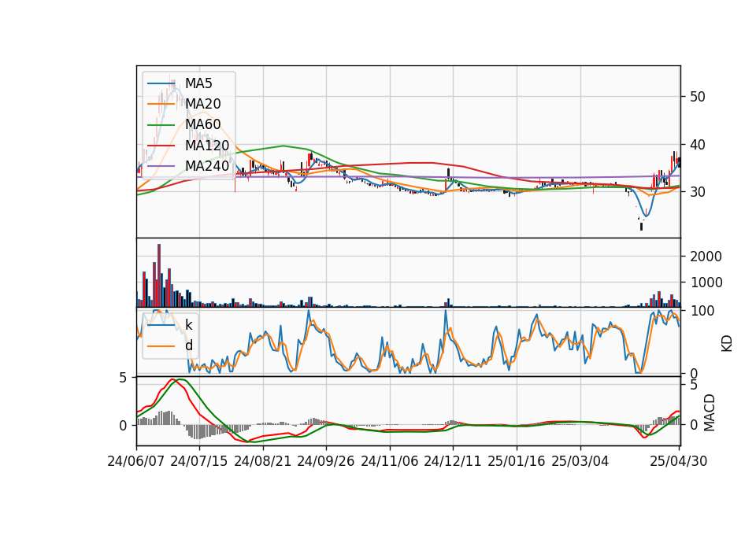The image size is (756, 543).
Task: Click the volume axis value 2000
Action: click(706, 257)
